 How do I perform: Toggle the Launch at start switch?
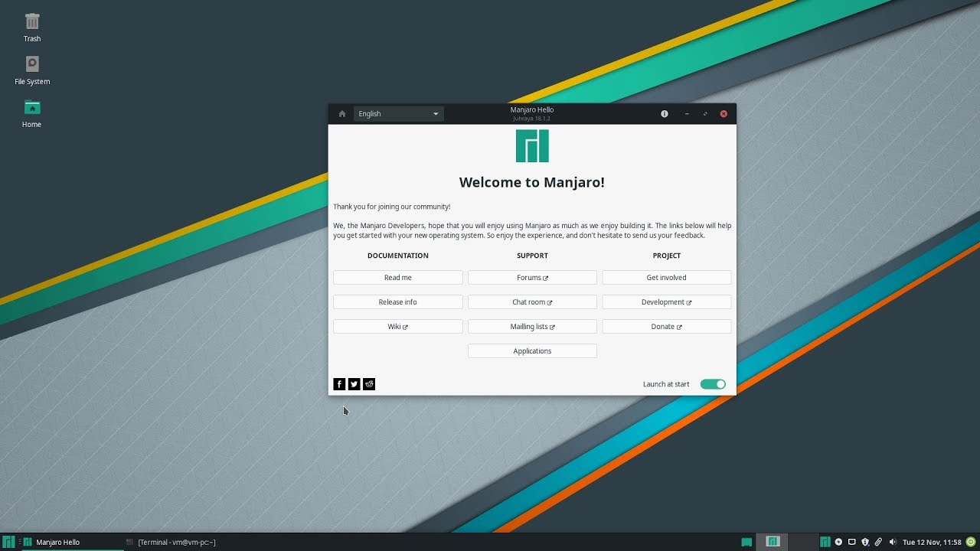coord(713,384)
